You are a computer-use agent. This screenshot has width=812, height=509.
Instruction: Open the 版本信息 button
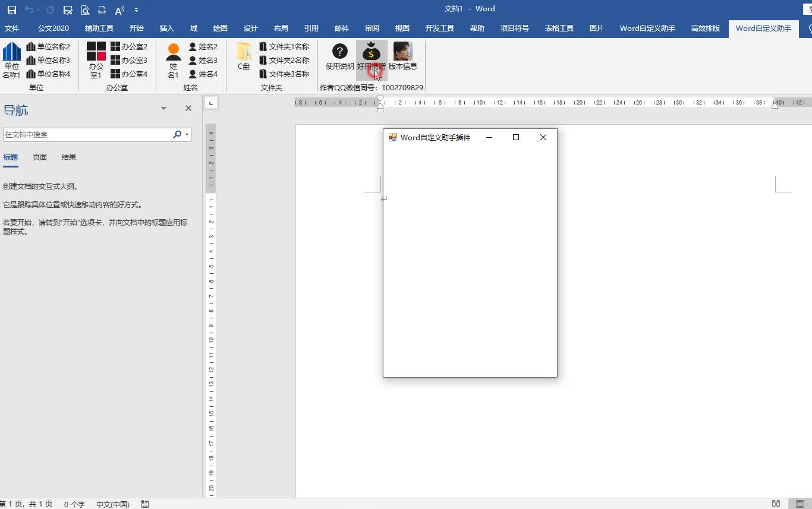(x=404, y=56)
